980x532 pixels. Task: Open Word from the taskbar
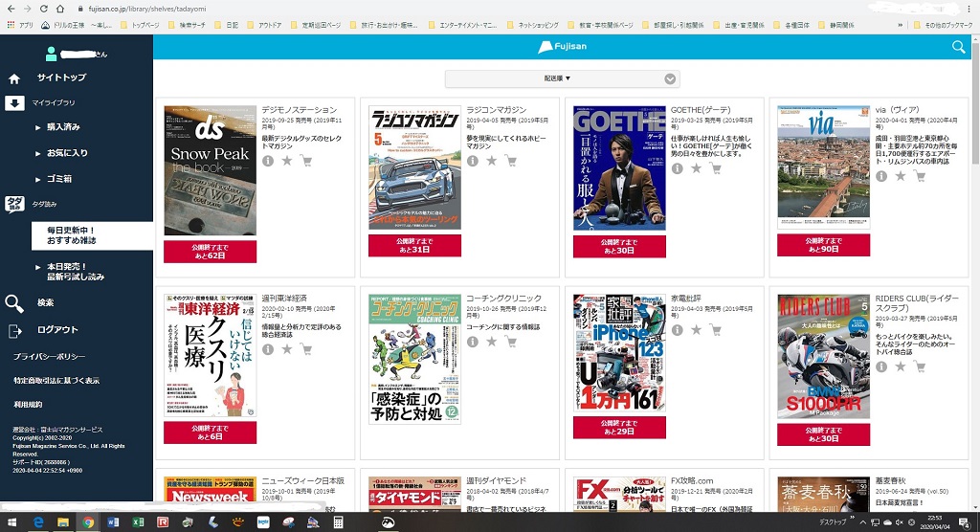pos(113,522)
